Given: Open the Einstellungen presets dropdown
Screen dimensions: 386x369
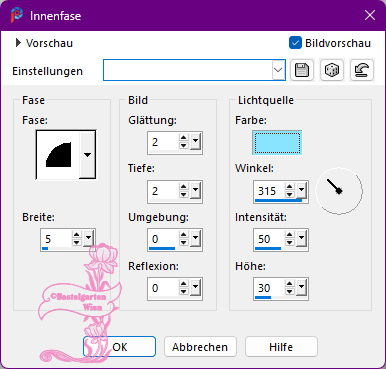Looking at the screenshot, I should [278, 70].
